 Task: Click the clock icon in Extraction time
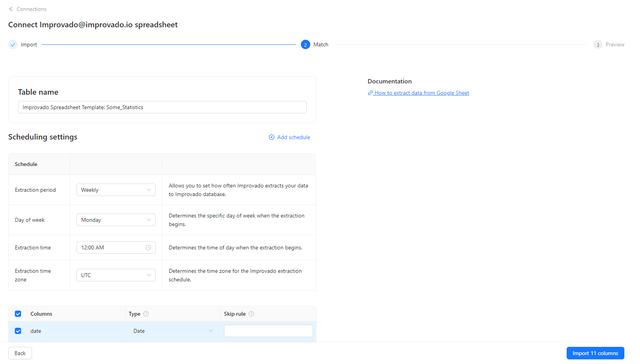point(148,247)
